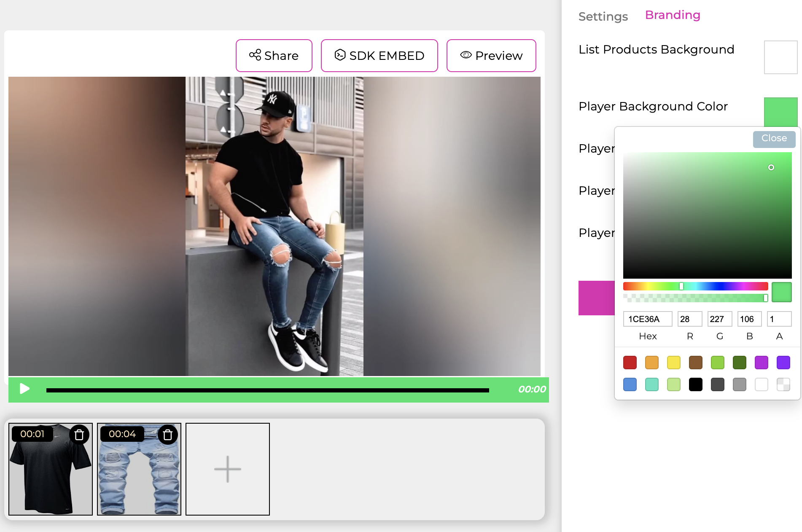Image resolution: width=802 pixels, height=532 pixels.
Task: Open the SDK EMBED option
Action: (379, 56)
